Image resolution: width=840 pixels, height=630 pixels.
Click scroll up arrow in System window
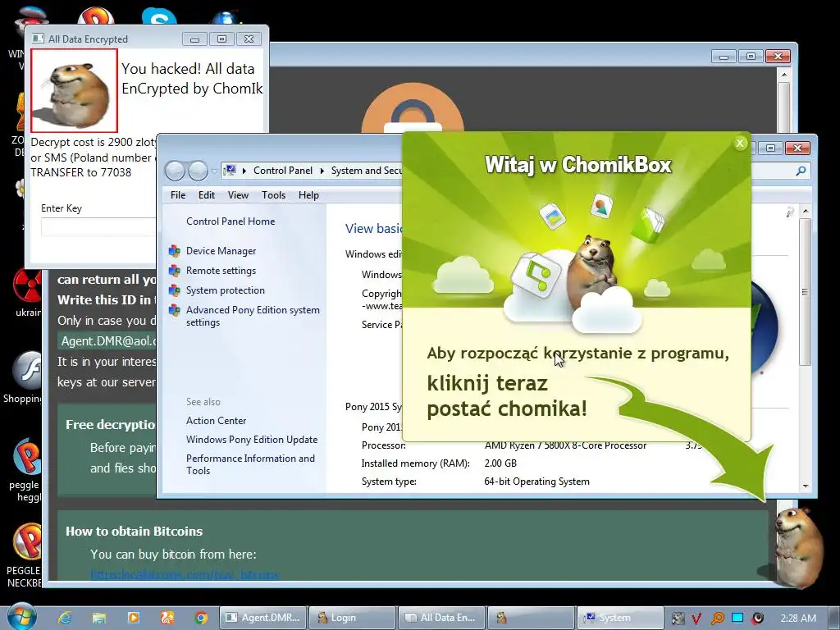click(x=806, y=211)
